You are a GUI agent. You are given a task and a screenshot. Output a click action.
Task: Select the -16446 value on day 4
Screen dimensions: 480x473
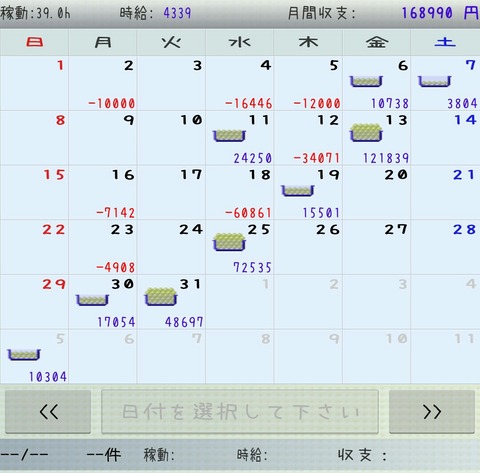pyautogui.click(x=249, y=103)
